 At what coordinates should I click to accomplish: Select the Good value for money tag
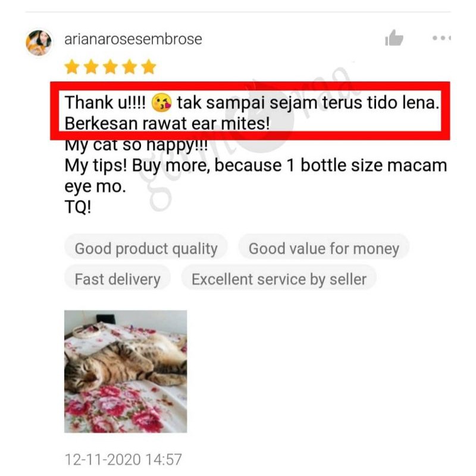point(324,249)
